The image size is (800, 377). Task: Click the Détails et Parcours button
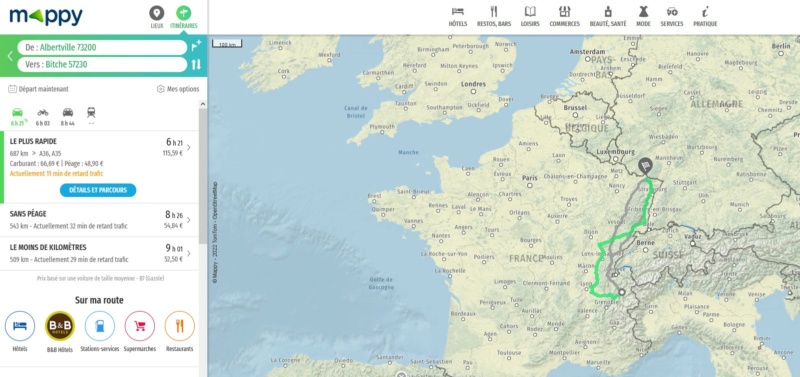98,190
